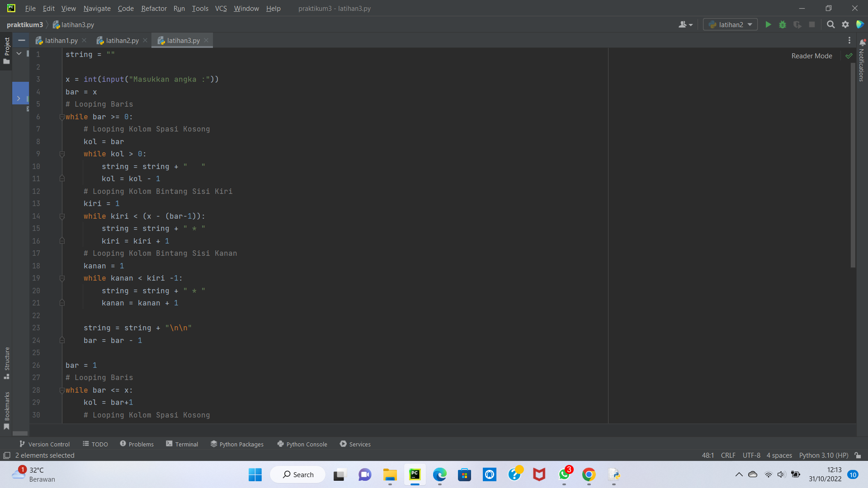The image size is (868, 488).
Task: Collapse the while loop at line 6
Action: point(62,117)
